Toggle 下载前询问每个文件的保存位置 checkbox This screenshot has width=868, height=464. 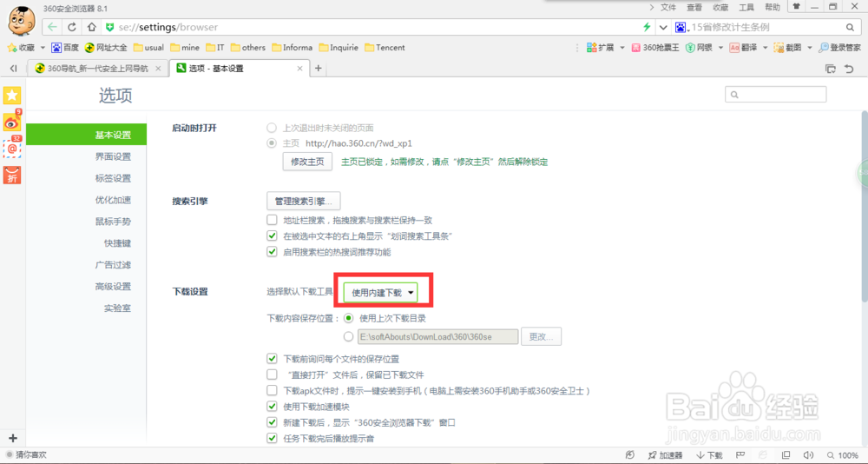point(272,359)
